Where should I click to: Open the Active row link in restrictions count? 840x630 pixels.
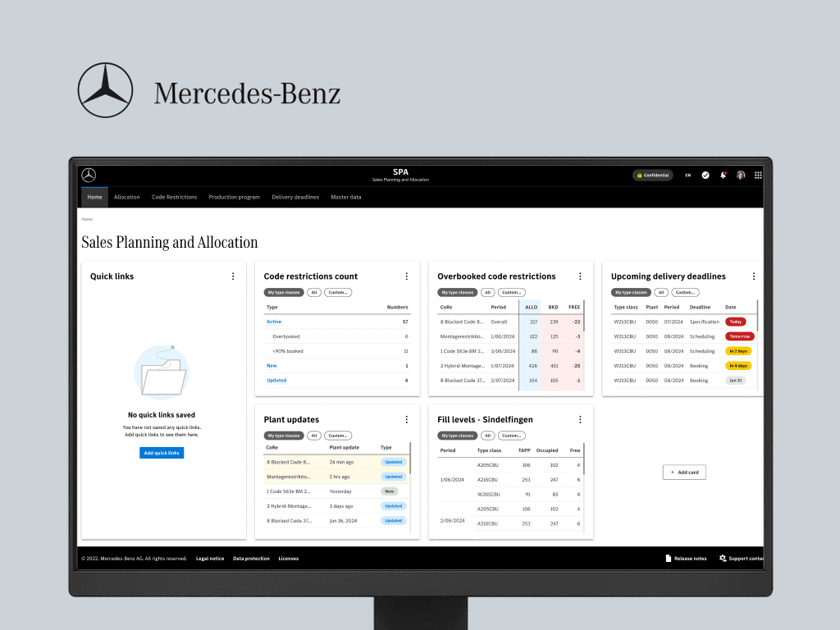(274, 322)
